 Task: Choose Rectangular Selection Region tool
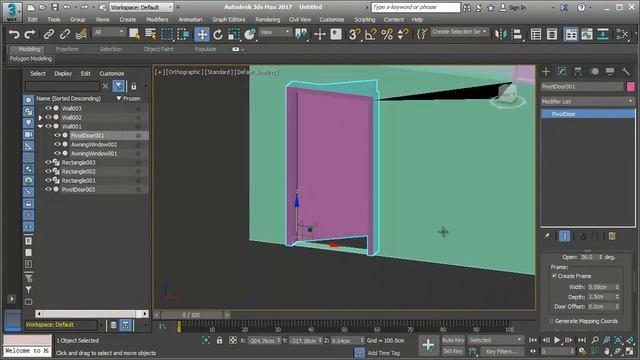pos(167,34)
